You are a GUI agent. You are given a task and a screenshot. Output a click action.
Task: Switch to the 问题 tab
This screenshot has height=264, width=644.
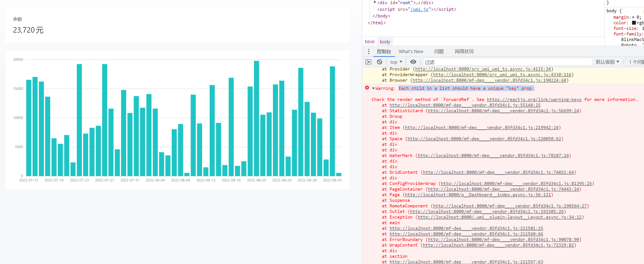point(439,52)
